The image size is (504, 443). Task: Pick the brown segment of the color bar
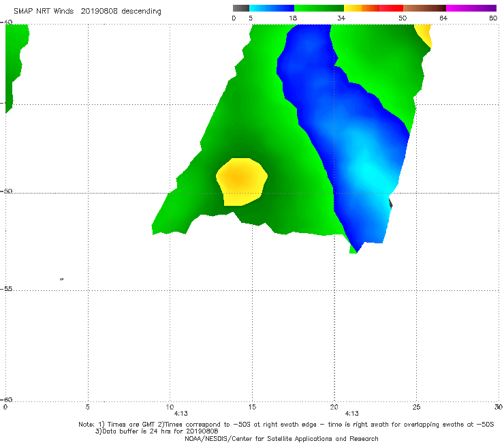424,8
